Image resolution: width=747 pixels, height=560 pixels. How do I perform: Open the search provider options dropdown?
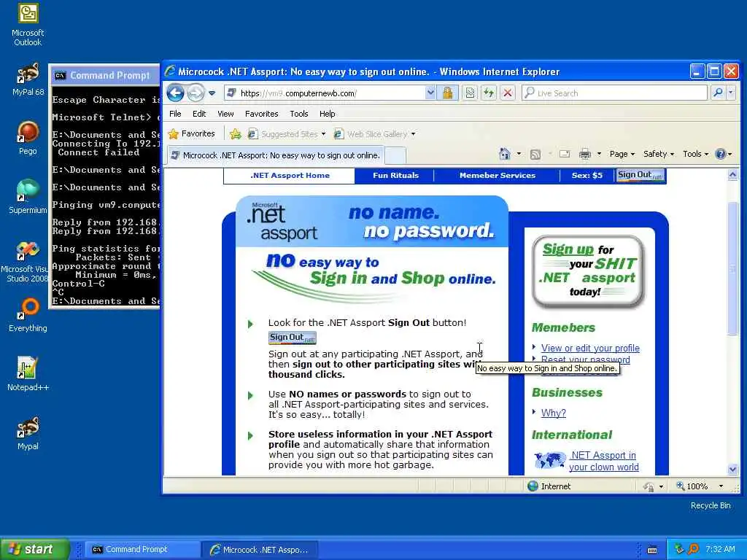(731, 93)
